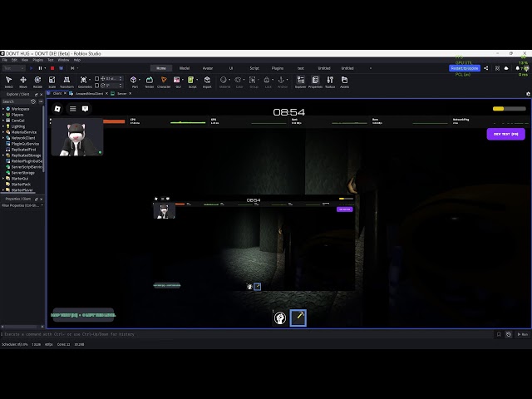This screenshot has width=532, height=399.
Task: Click the Script ribbon icon
Action: (x=191, y=81)
